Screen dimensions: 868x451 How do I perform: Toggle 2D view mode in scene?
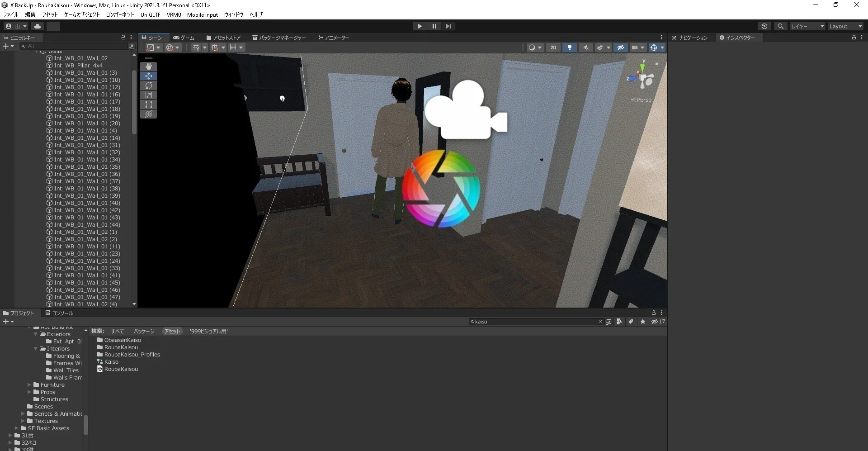click(553, 47)
